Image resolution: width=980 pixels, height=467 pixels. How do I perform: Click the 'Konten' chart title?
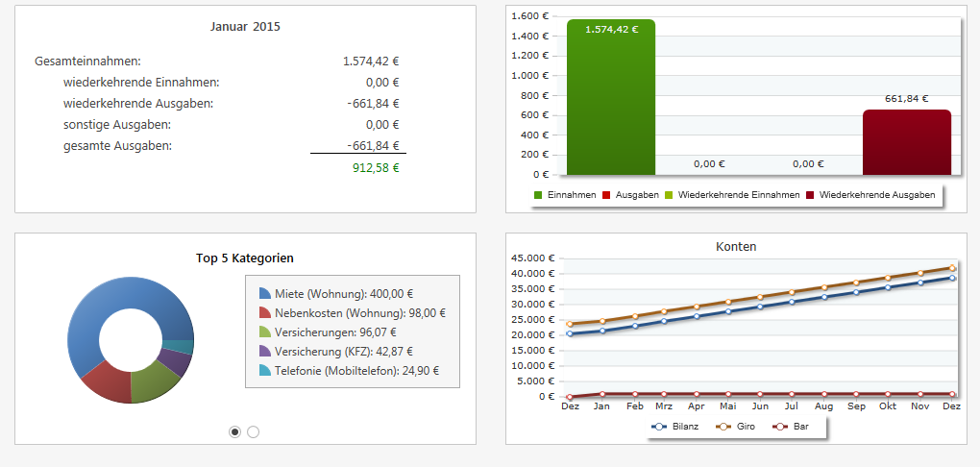point(736,246)
